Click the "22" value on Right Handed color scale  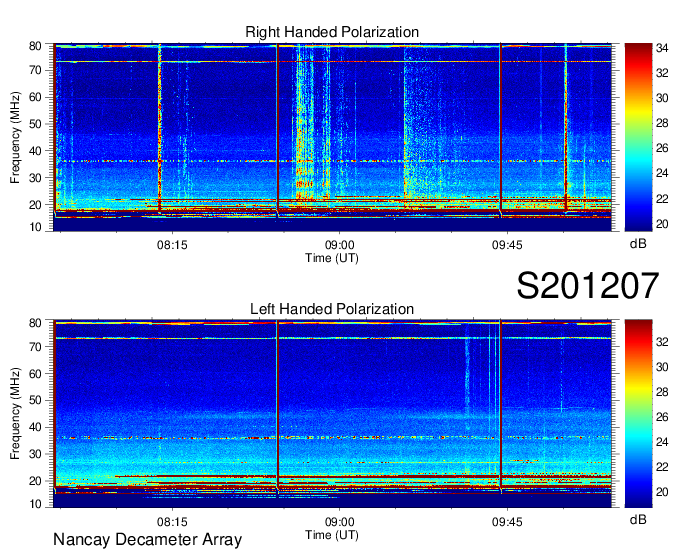click(x=662, y=199)
